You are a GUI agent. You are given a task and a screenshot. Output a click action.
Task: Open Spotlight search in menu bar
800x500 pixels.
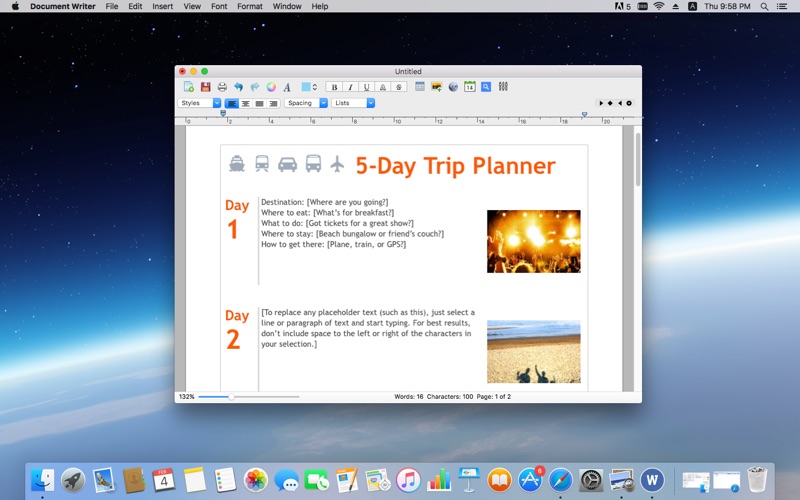click(764, 6)
